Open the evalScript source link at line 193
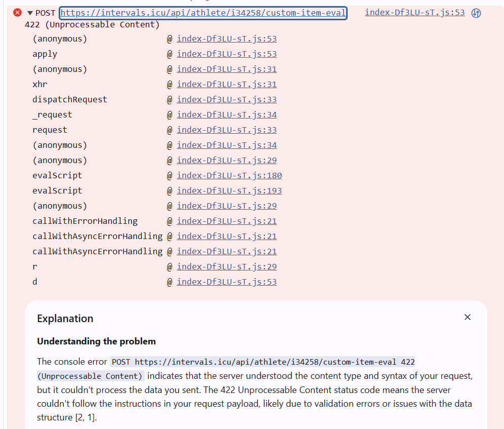 tap(229, 191)
